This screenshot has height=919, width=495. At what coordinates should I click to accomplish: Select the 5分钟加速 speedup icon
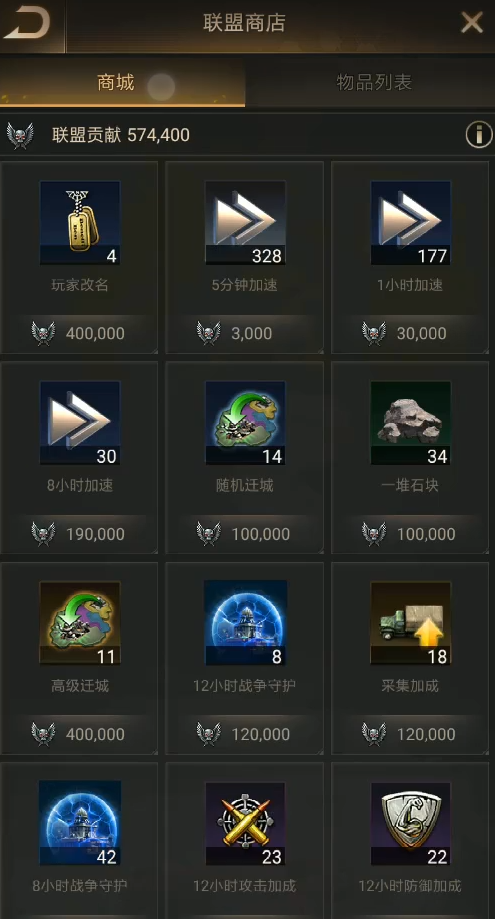245,223
